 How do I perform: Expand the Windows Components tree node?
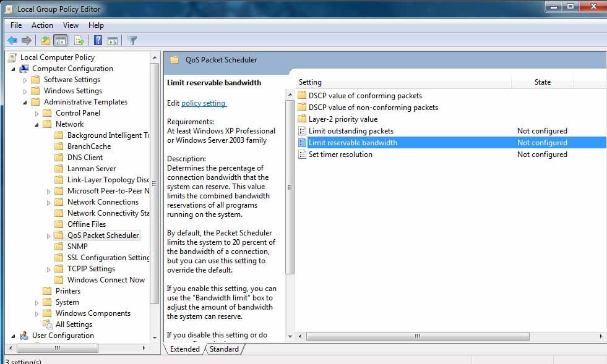[37, 314]
